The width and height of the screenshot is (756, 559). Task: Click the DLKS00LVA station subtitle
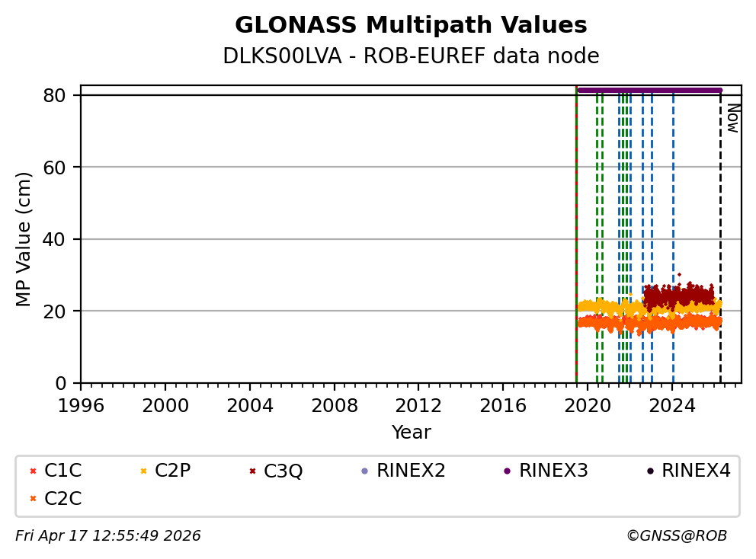click(411, 56)
